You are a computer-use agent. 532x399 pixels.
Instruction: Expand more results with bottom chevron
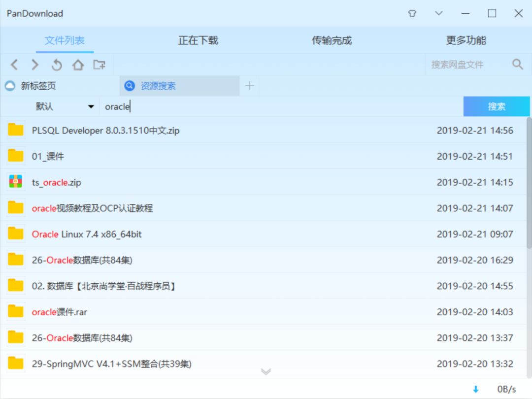click(x=266, y=371)
